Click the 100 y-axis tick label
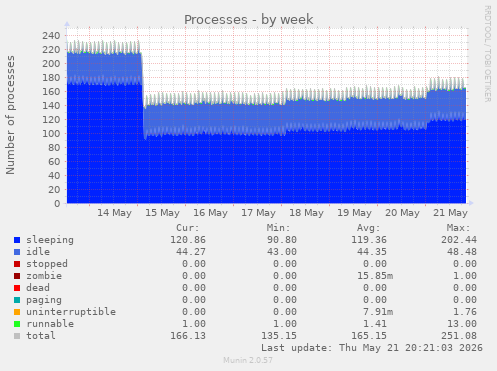Screen dimensions: 497x371 point(51,134)
